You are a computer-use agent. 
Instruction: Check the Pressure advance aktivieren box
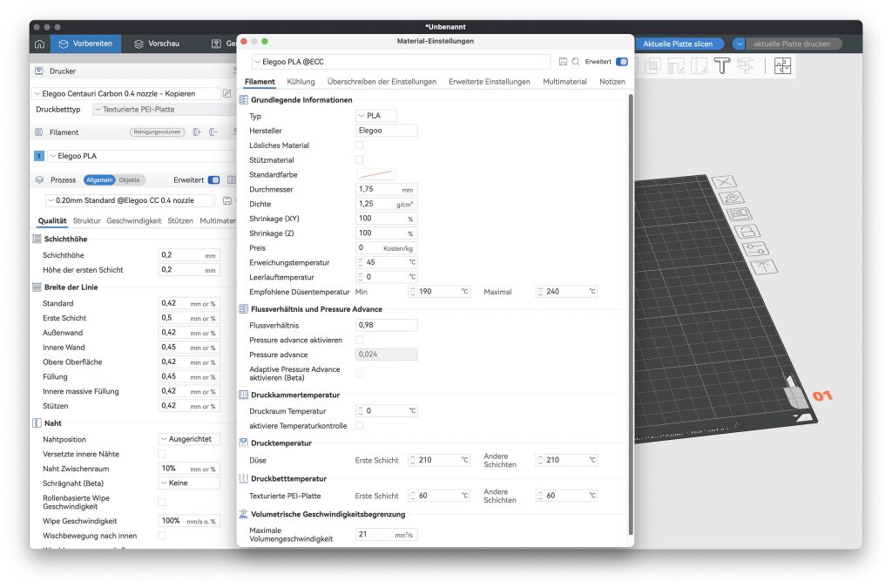(359, 340)
